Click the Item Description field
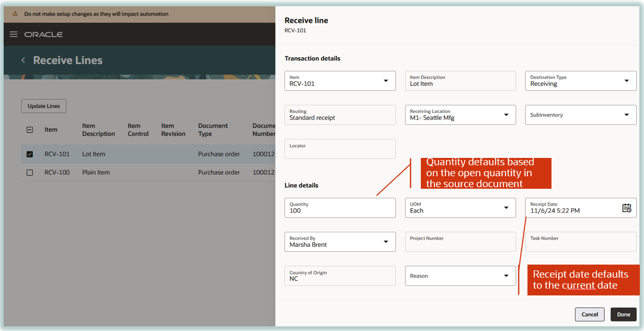Image resolution: width=644 pixels, height=331 pixels. click(x=461, y=81)
